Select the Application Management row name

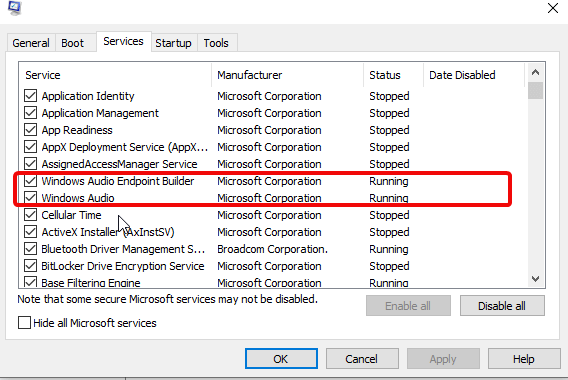(100, 113)
